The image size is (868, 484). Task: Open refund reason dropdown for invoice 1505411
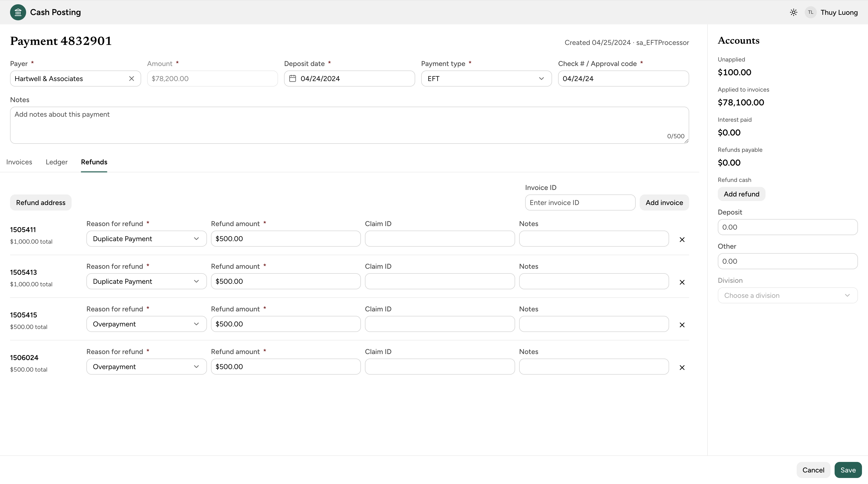(x=146, y=239)
